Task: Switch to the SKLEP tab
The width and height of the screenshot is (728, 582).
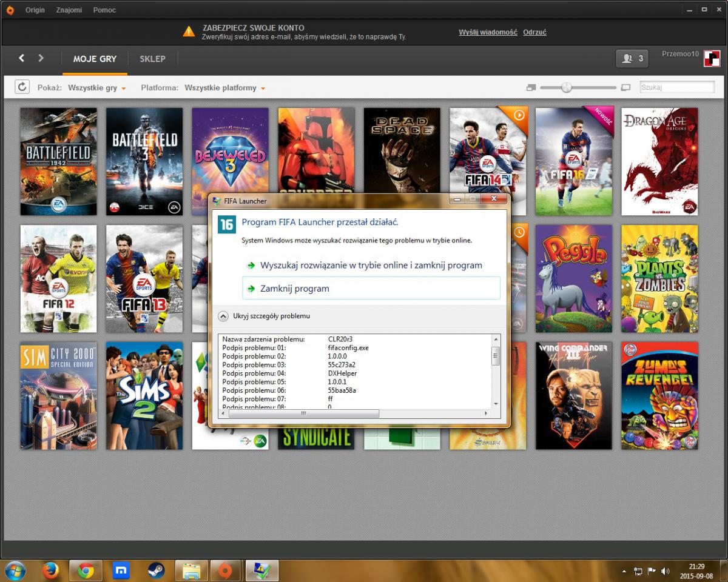Action: [152, 59]
